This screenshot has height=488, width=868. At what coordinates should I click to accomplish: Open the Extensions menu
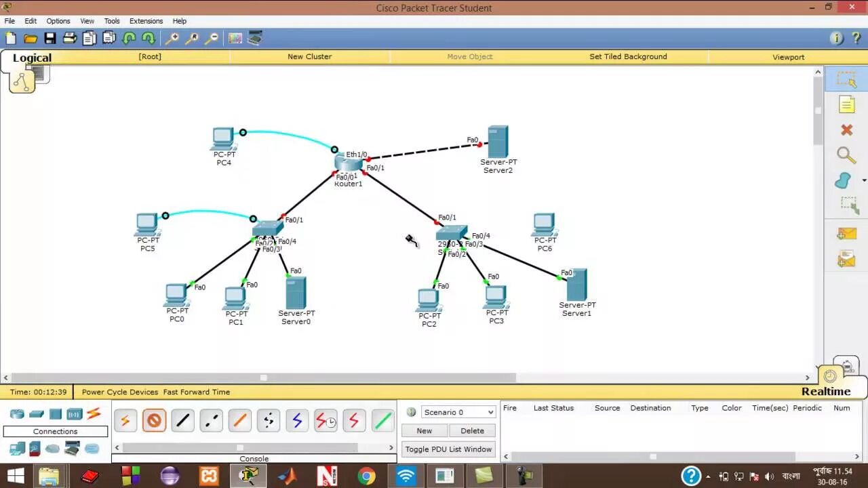pos(146,21)
